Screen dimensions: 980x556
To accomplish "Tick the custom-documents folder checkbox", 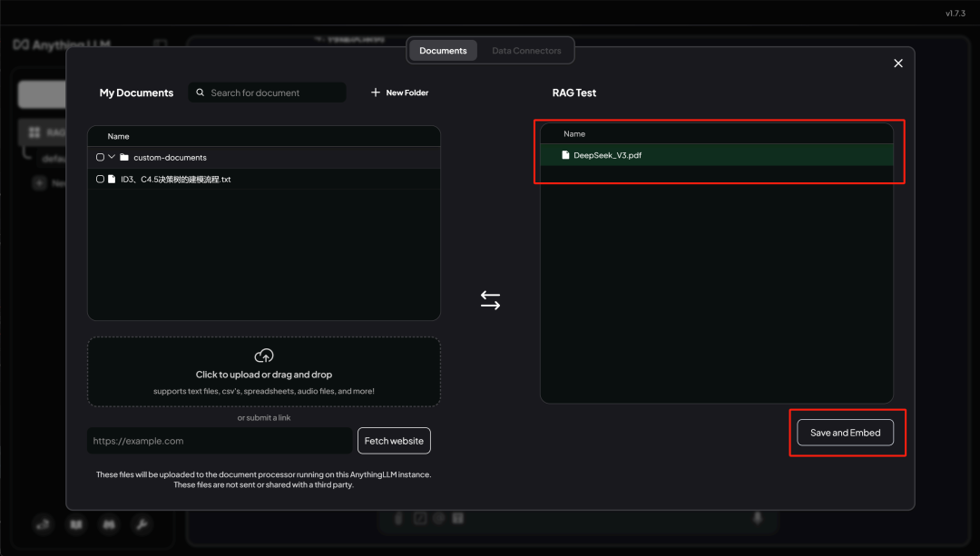I will pos(100,158).
